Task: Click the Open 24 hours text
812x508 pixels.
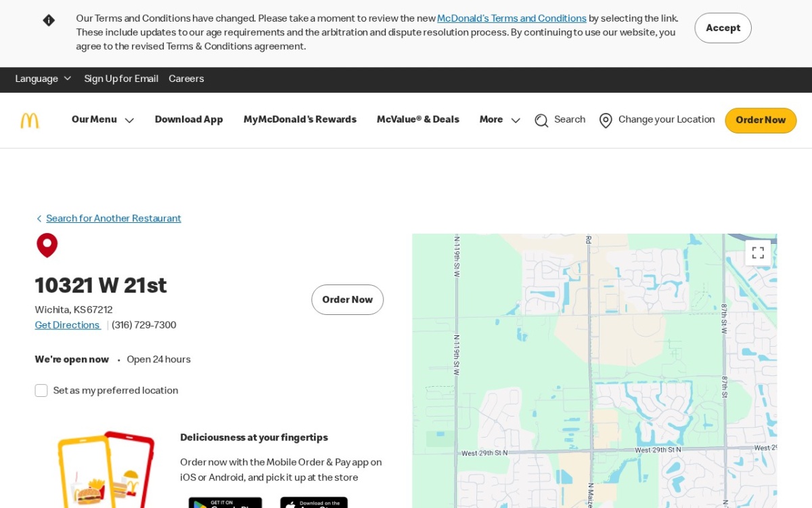Action: click(x=158, y=360)
